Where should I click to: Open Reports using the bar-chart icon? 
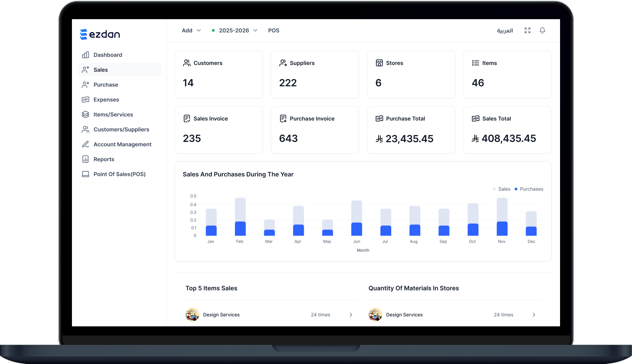coord(86,159)
